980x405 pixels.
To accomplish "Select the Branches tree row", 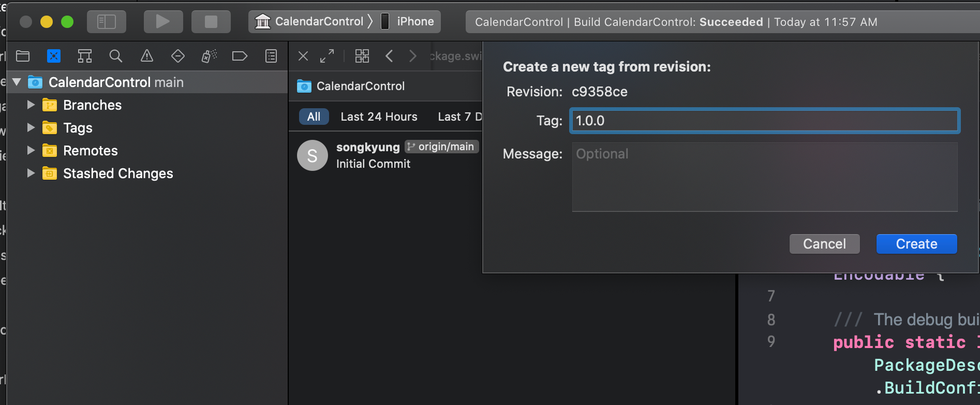I will tap(147, 105).
